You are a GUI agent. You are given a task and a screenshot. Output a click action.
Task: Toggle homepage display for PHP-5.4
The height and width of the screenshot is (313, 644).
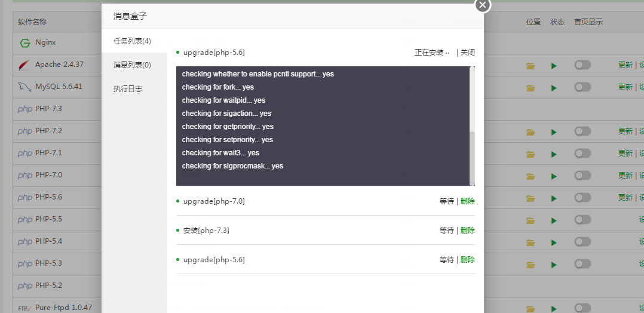point(582,242)
